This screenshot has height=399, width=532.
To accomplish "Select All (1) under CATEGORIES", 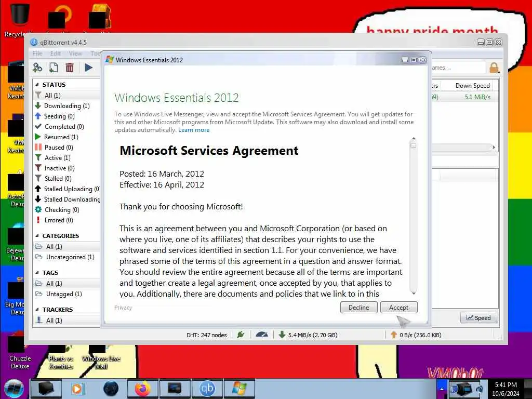I will click(x=67, y=247).
